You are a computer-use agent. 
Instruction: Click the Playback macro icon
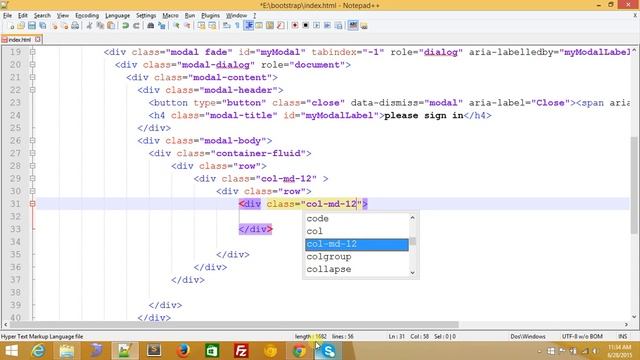(x=316, y=26)
